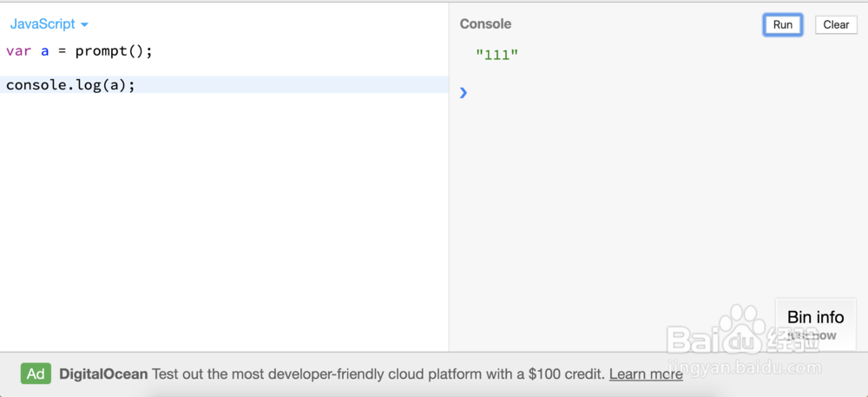Open the JavaScript language dropdown
The image size is (868, 397).
pyautogui.click(x=49, y=24)
